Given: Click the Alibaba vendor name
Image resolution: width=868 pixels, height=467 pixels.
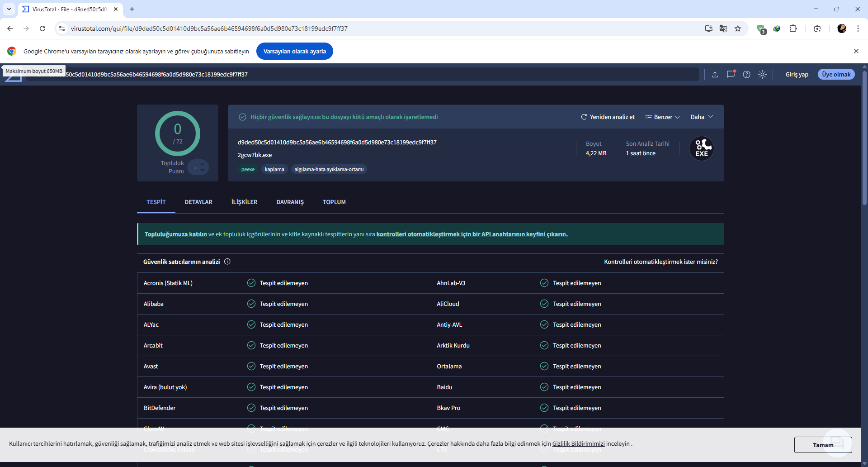Looking at the screenshot, I should click(154, 304).
